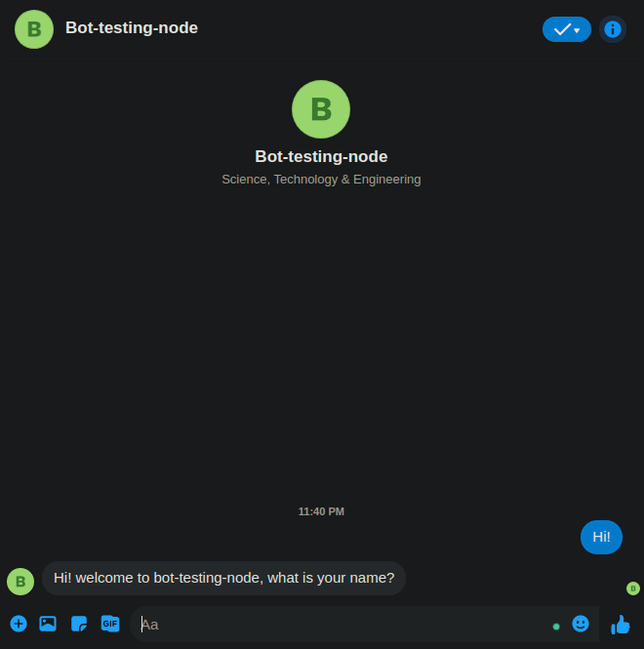This screenshot has height=649, width=644.
Task: Send a thumbs-up like
Action: pos(621,625)
